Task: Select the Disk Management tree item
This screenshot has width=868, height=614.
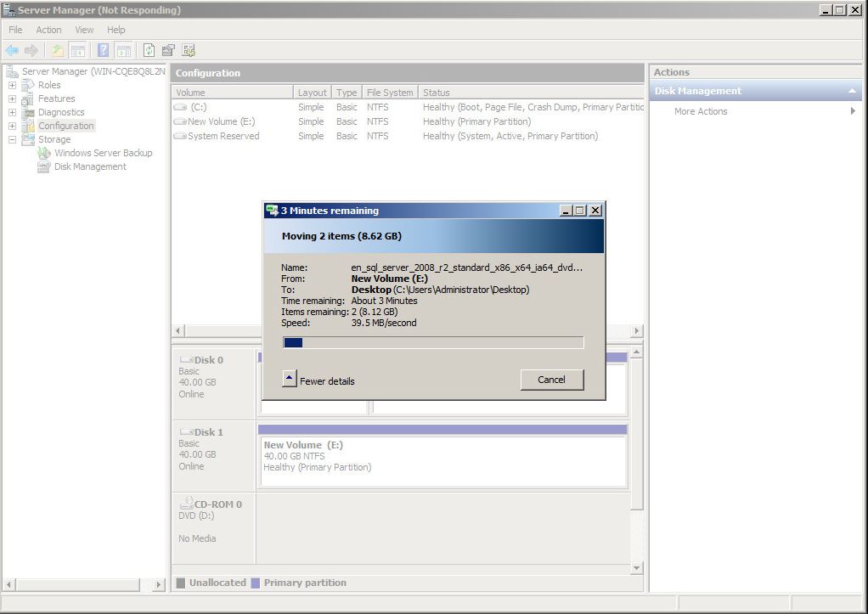Action: [x=90, y=166]
